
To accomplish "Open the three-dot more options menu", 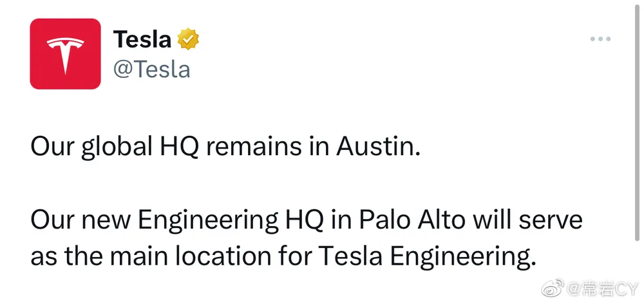I will (600, 39).
